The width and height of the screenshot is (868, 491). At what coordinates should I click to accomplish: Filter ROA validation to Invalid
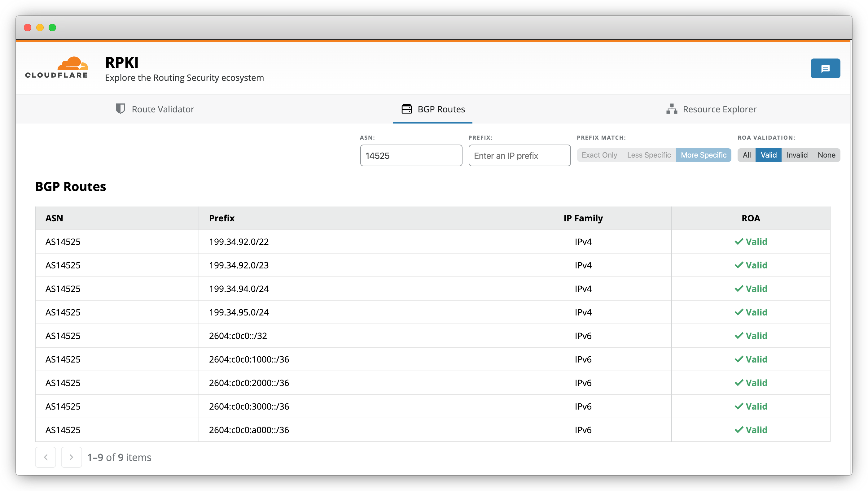tap(797, 155)
